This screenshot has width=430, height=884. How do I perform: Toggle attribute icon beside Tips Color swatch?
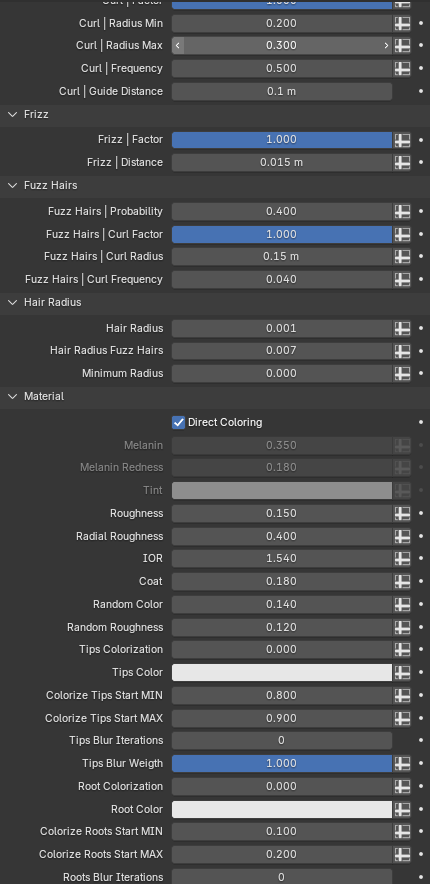pyautogui.click(x=402, y=673)
